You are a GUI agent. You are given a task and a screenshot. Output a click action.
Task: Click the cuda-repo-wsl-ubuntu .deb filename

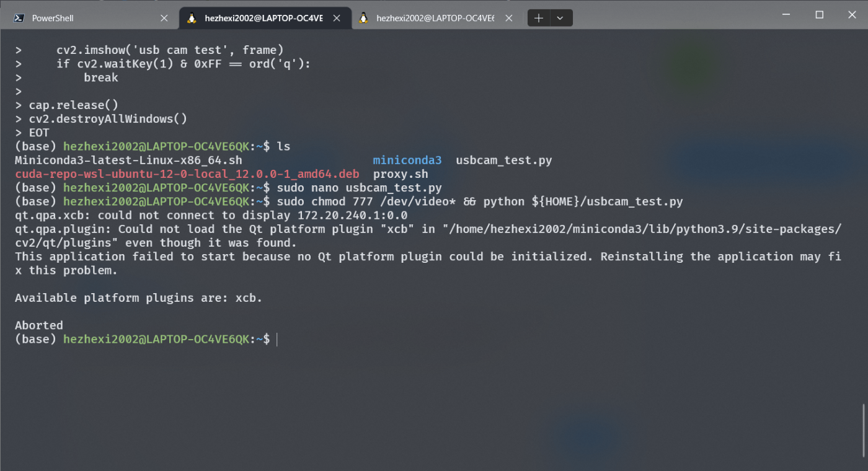coord(187,174)
